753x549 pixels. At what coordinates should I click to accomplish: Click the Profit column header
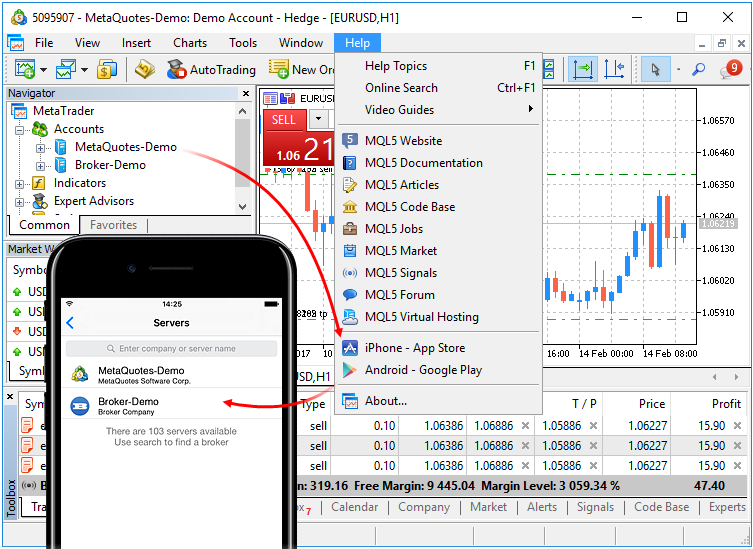coord(708,404)
